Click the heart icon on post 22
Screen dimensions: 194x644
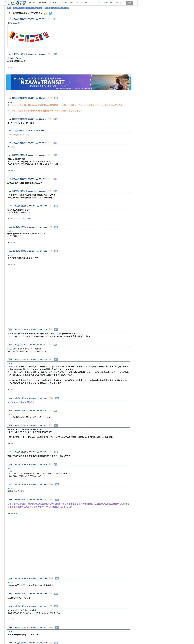click(50, 500)
